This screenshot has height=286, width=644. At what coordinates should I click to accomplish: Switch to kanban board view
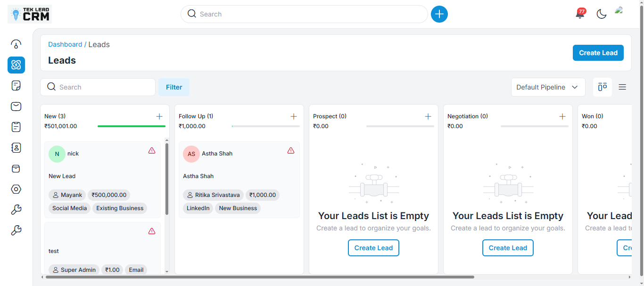pos(602,87)
